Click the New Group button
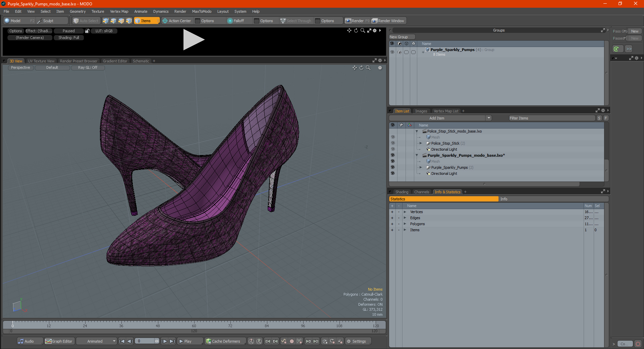 [402, 37]
